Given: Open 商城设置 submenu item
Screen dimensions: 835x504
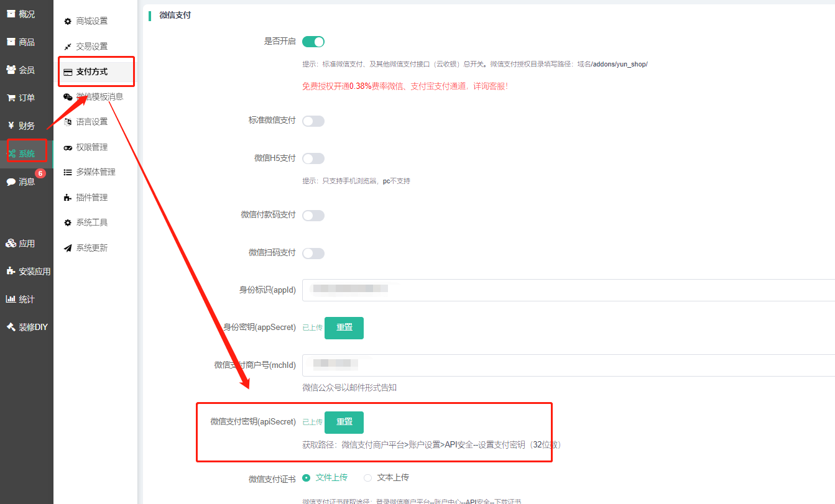Looking at the screenshot, I should [x=91, y=21].
